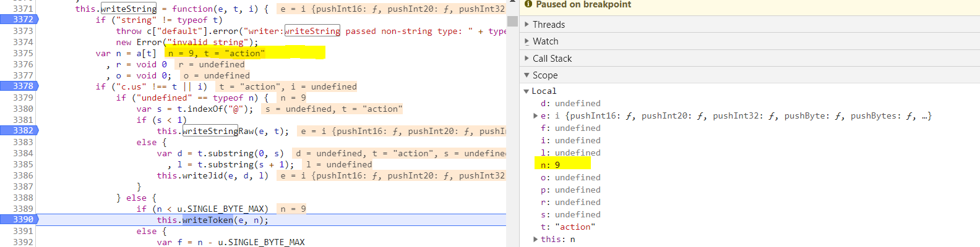
Task: Click the Error("invalid string") text on line 3374
Action: [197, 42]
